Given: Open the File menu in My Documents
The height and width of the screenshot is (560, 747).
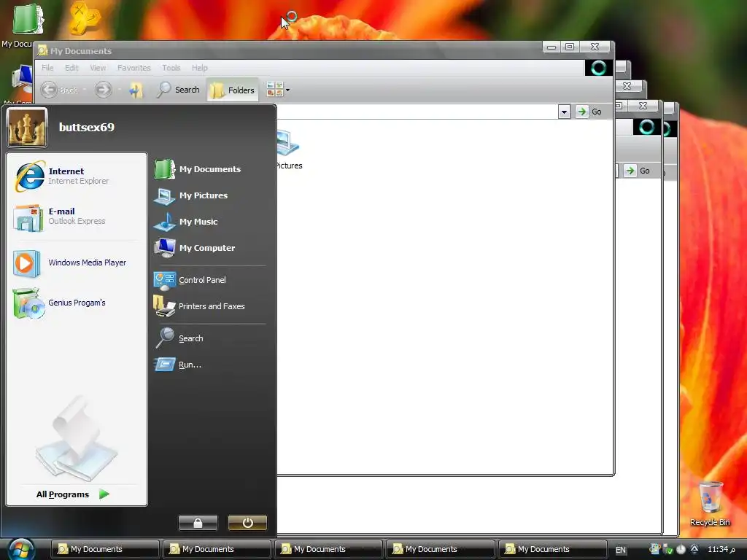Looking at the screenshot, I should click(47, 68).
